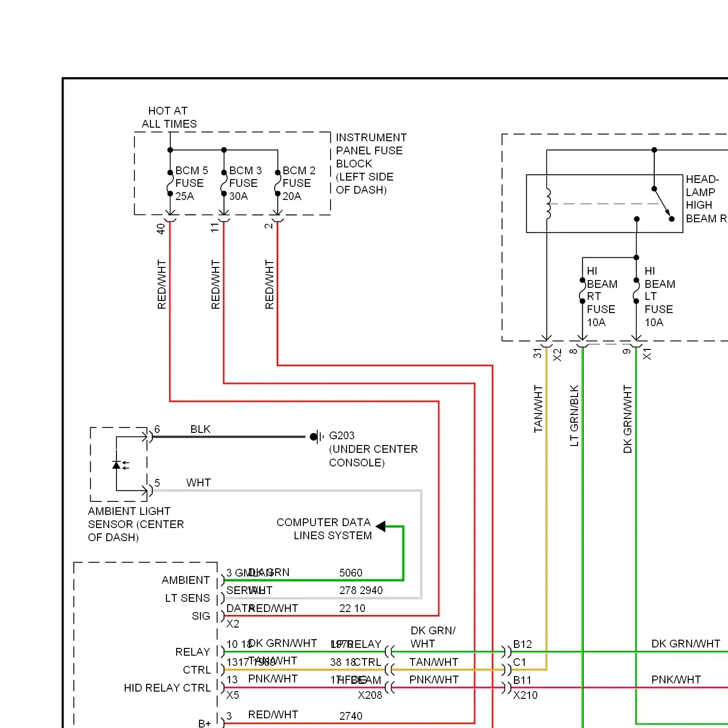The width and height of the screenshot is (728, 728).
Task: Click the relay switch contact arrow symbol
Action: pyautogui.click(x=663, y=204)
